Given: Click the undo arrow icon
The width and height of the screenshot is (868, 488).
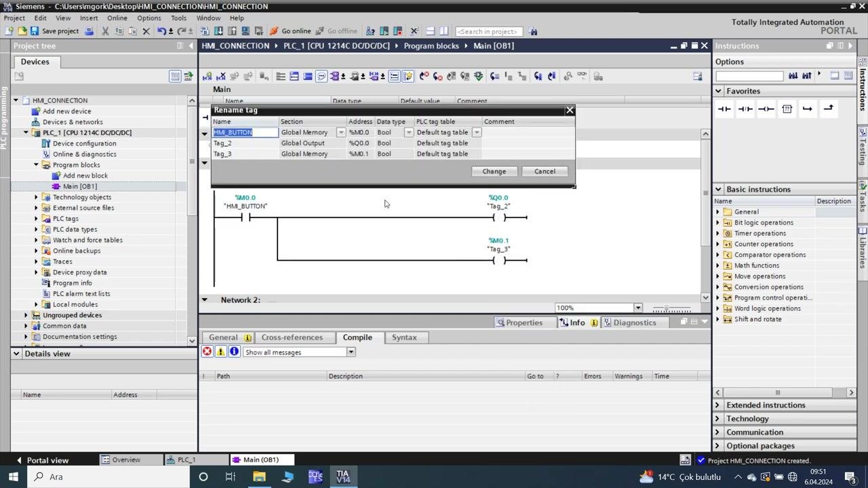Looking at the screenshot, I should (x=161, y=31).
